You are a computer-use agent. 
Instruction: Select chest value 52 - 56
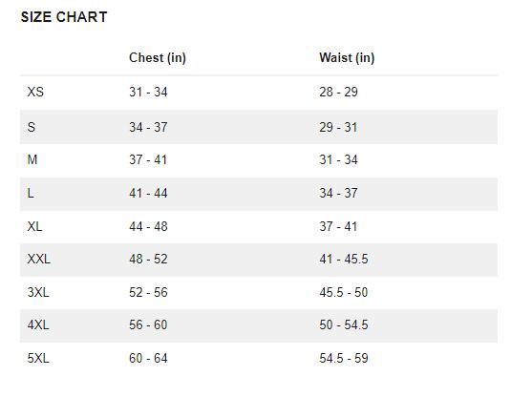[148, 292]
